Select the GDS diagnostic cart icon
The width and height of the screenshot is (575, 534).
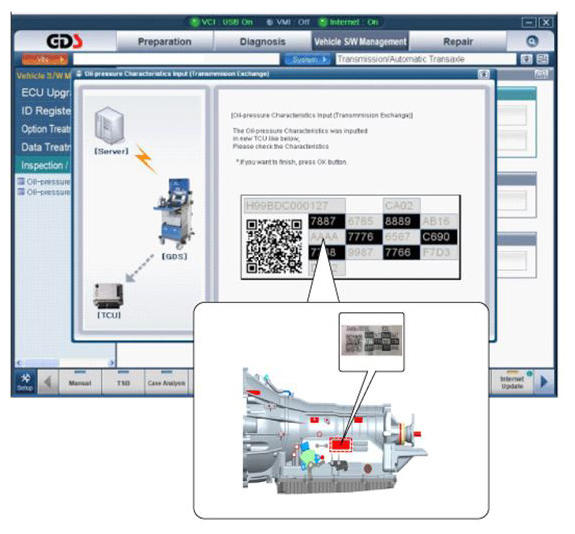coord(174,213)
